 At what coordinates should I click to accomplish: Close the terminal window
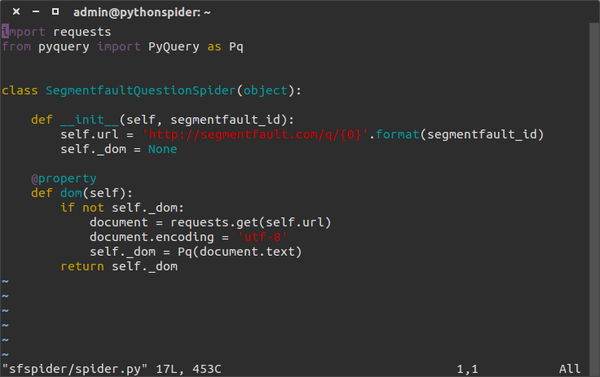click(x=16, y=12)
